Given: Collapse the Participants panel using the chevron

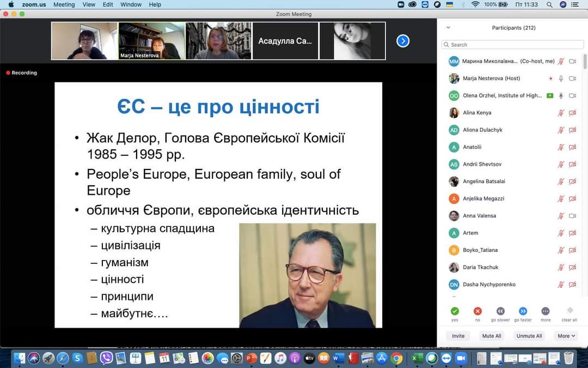Looking at the screenshot, I should coord(448,27).
